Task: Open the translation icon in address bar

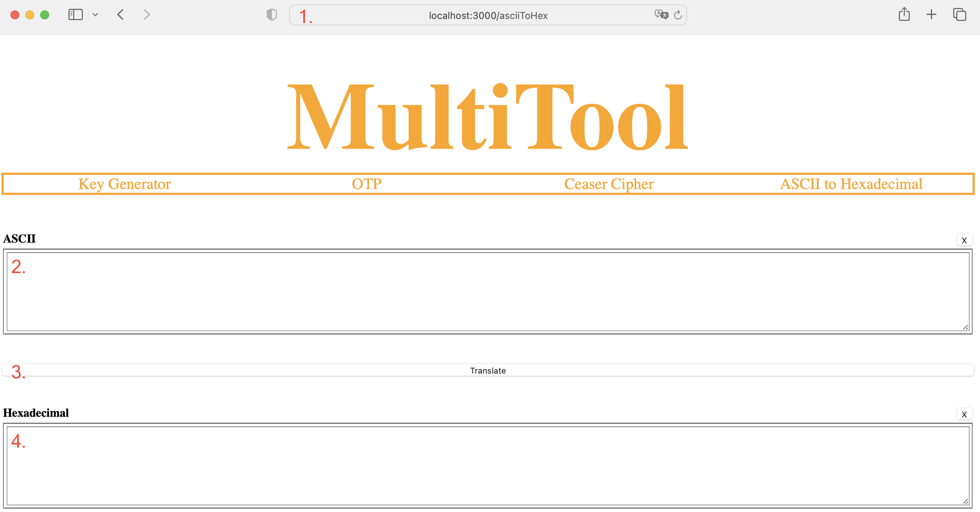Action: click(x=662, y=15)
